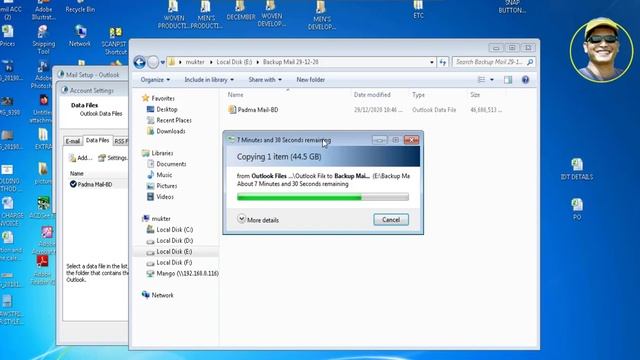
Task: Open Adobe Illustrator desktop shortcut
Action: pos(43,11)
